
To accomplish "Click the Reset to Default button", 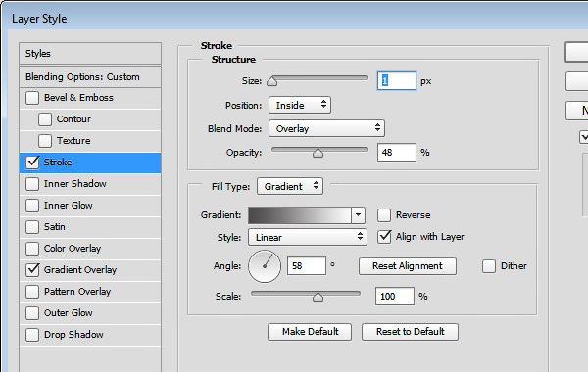I will [410, 332].
